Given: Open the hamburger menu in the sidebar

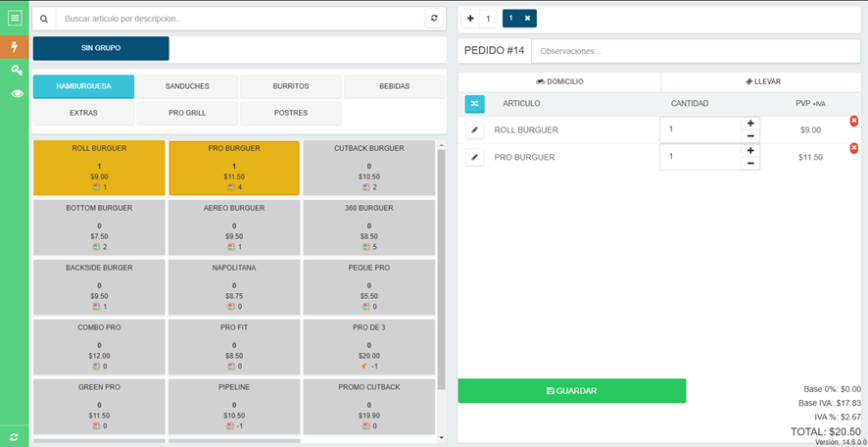Looking at the screenshot, I should click(15, 19).
